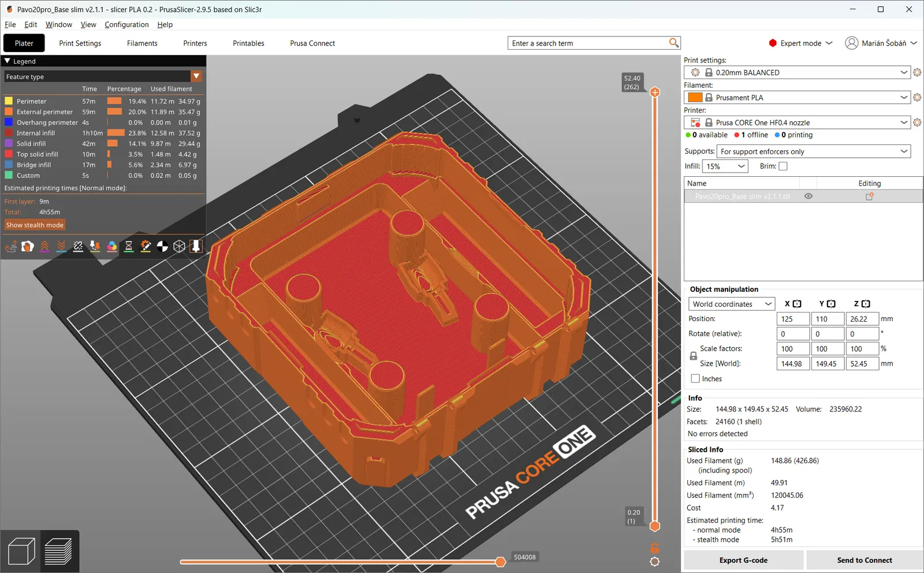Image resolution: width=924 pixels, height=573 pixels.
Task: Click the layer slider settings cog icon
Action: [x=655, y=561]
